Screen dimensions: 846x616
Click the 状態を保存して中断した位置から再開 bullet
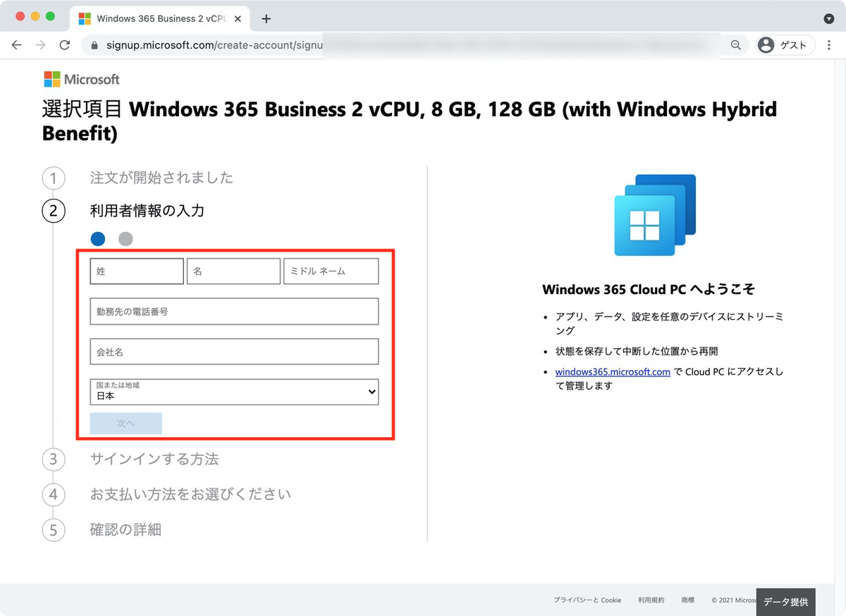click(637, 350)
